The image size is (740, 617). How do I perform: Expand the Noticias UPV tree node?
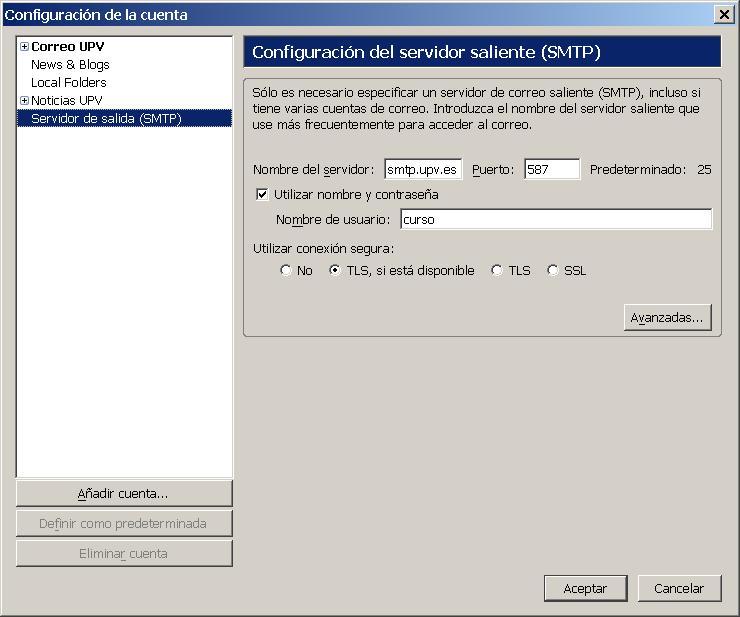(25, 101)
